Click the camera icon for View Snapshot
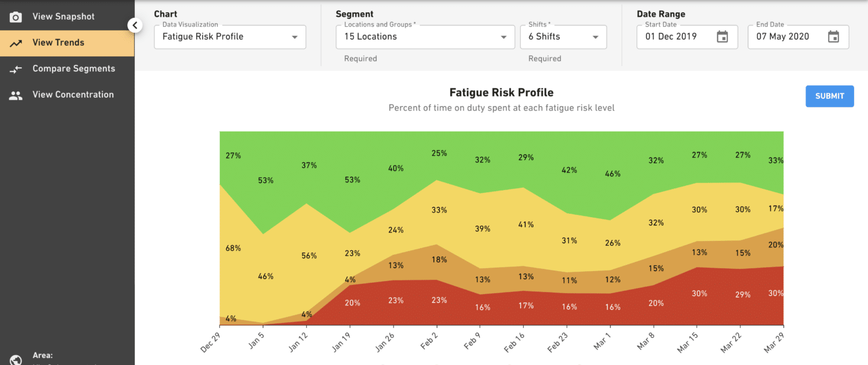 tap(15, 17)
